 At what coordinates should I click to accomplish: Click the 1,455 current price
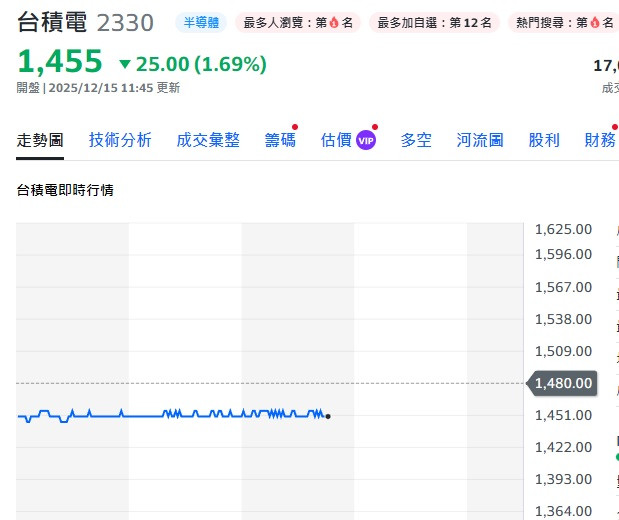click(x=60, y=63)
